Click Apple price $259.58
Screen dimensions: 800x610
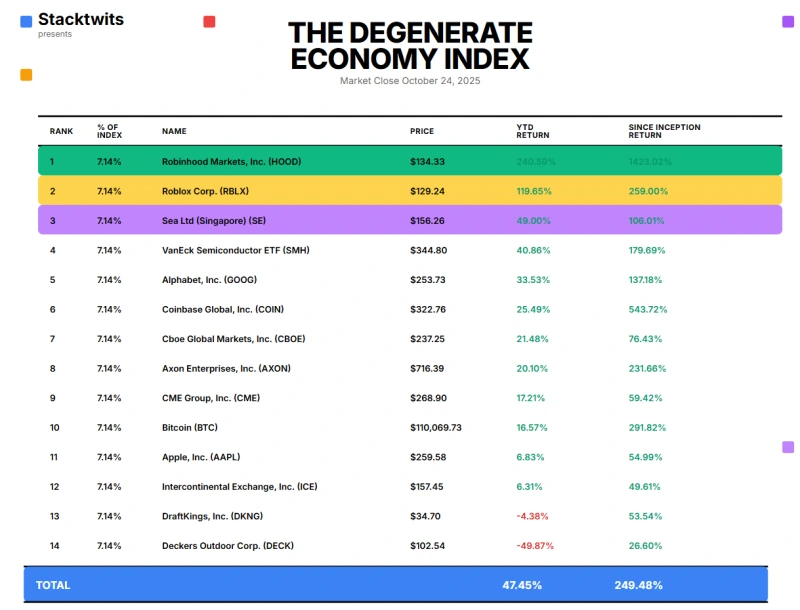pyautogui.click(x=428, y=458)
